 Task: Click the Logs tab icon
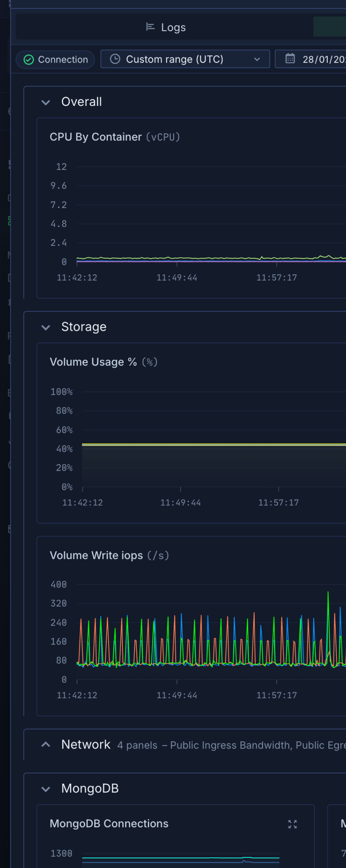click(x=150, y=27)
